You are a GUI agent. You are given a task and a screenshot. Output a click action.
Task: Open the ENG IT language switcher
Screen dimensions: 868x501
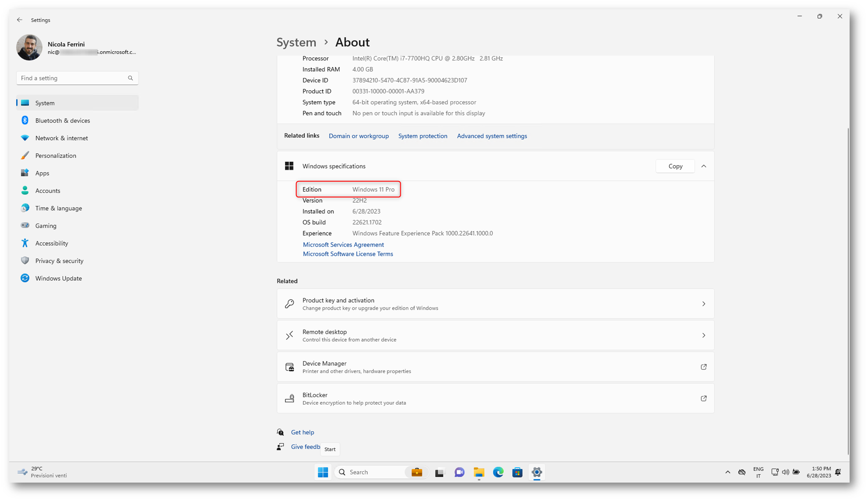tap(758, 472)
